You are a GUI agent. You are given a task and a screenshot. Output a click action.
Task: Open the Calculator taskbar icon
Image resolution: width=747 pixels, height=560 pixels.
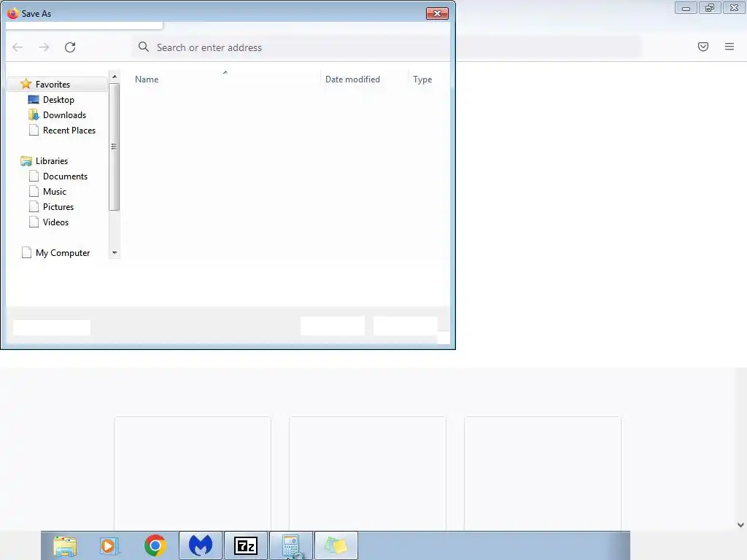(291, 545)
